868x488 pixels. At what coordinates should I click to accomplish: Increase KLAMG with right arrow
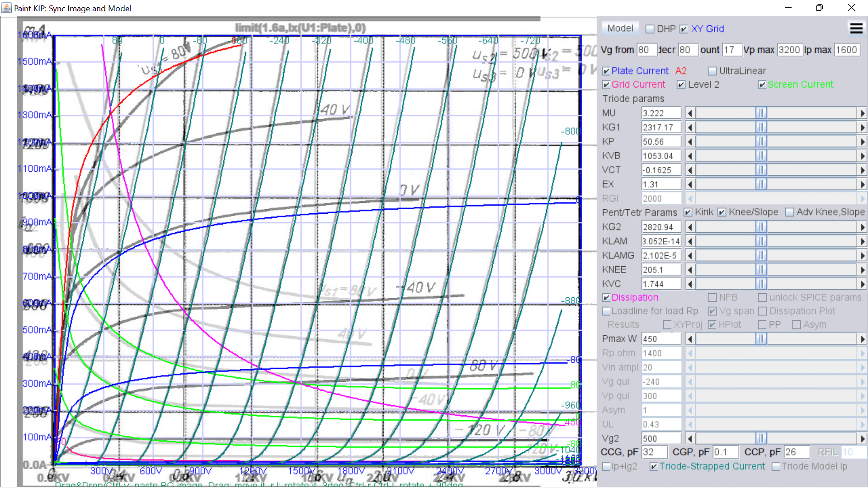862,255
